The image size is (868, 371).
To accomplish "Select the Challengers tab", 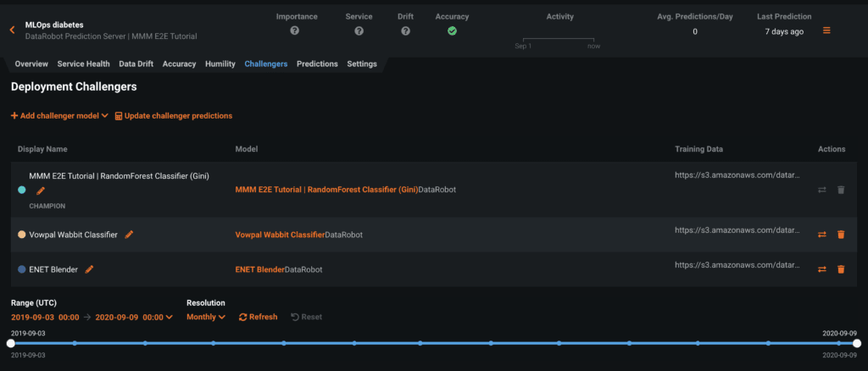I will point(266,64).
